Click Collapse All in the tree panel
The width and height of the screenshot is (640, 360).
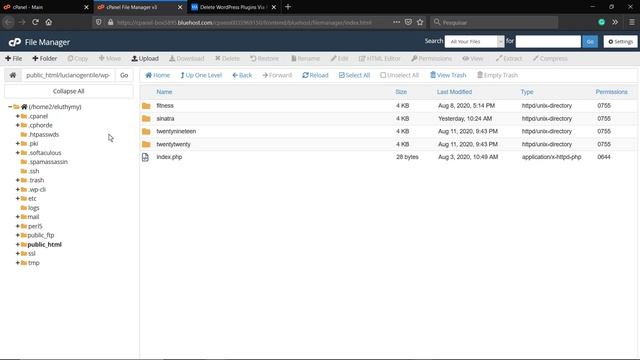[69, 91]
